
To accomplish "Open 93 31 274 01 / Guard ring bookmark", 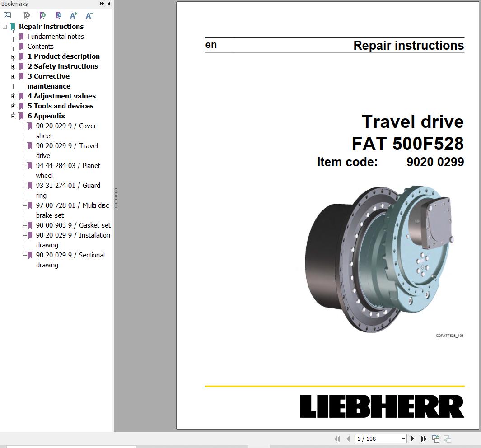I will click(68, 191).
